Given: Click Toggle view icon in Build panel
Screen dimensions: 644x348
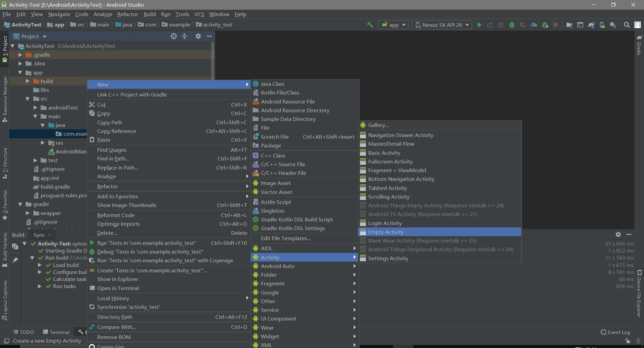Looking at the screenshot, I should pyautogui.click(x=15, y=247).
